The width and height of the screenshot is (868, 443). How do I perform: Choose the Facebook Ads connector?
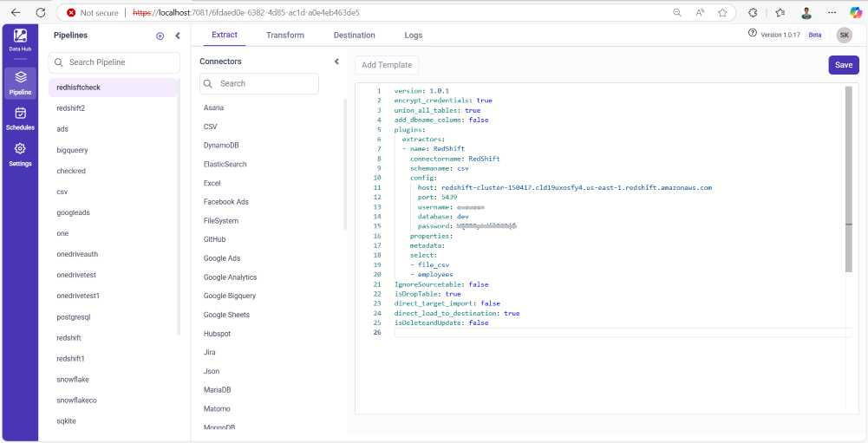pos(225,202)
